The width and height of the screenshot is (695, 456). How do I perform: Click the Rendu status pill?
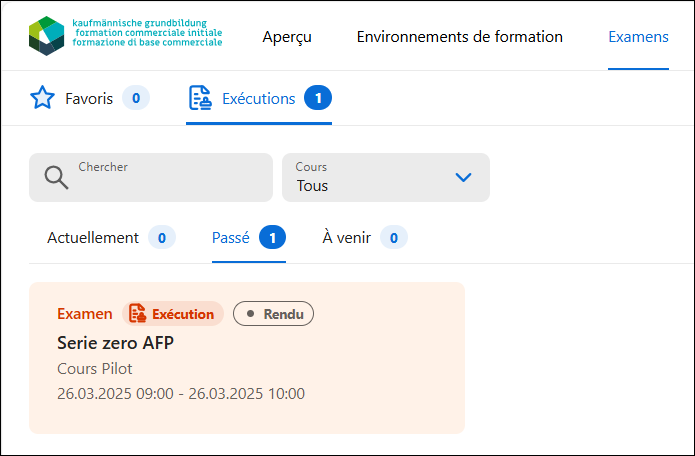pos(273,314)
